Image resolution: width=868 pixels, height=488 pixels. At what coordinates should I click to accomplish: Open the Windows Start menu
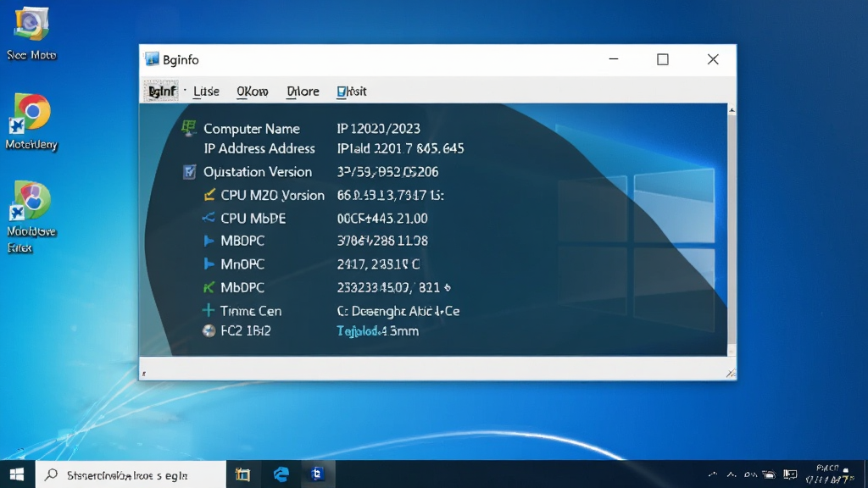[x=17, y=474]
